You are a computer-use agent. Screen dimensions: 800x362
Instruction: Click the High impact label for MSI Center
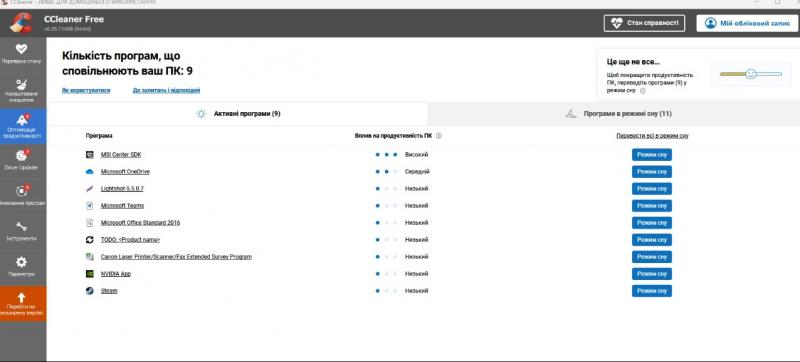pyautogui.click(x=416, y=154)
